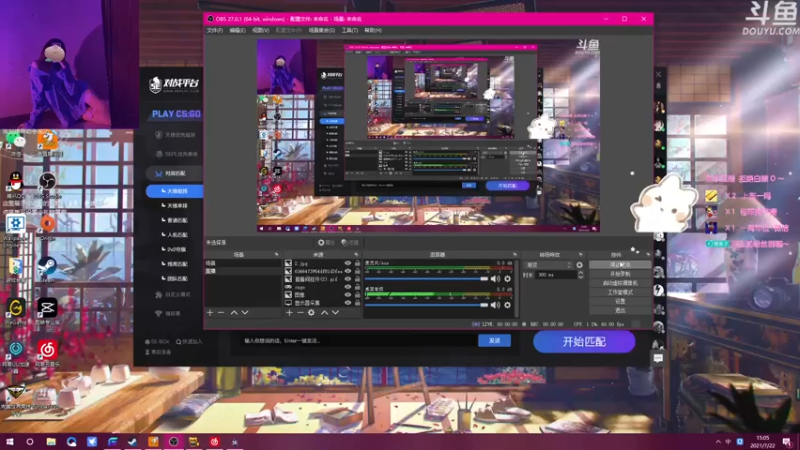The height and width of the screenshot is (450, 800).
Task: Open transition properties gear next to 渐变
Action: [579, 265]
